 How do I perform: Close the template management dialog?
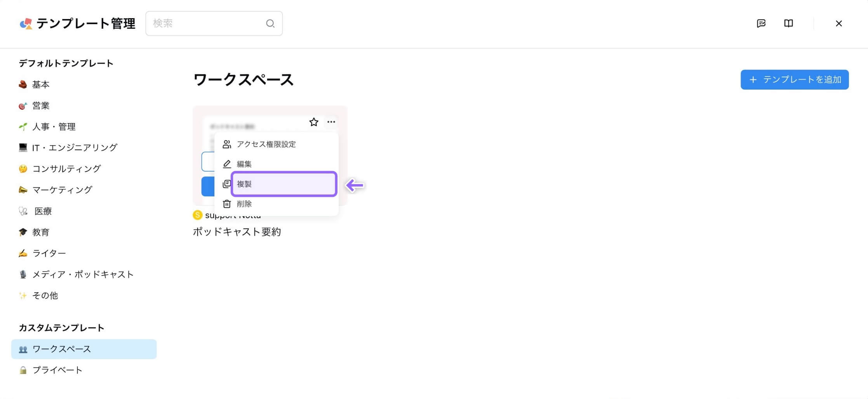(839, 24)
